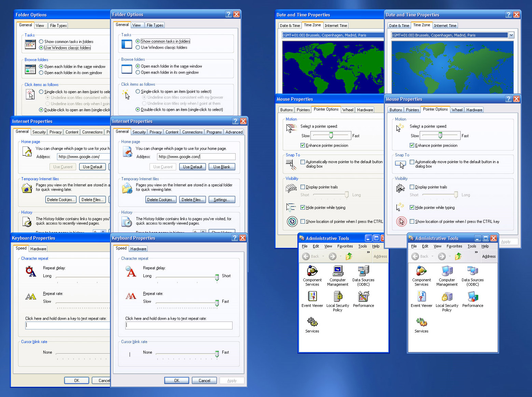
Task: Open the Address bar dropdown
Action: click(489, 256)
